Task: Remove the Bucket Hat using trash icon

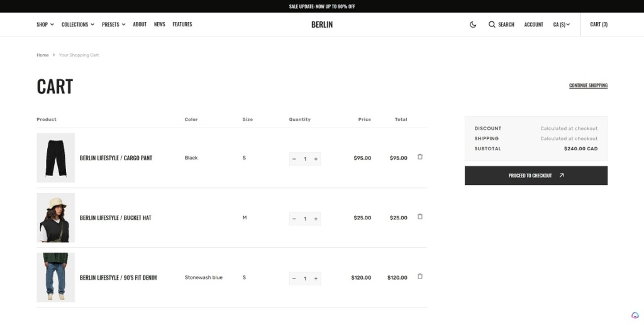Action: tap(420, 217)
